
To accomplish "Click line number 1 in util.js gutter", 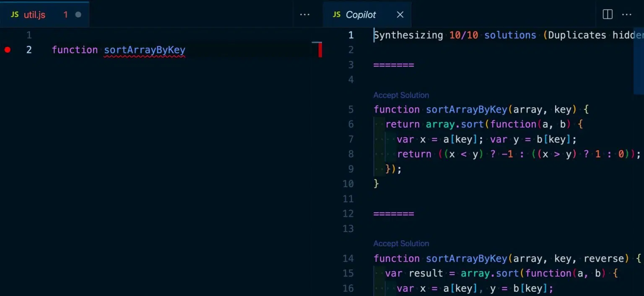I will pos(29,35).
